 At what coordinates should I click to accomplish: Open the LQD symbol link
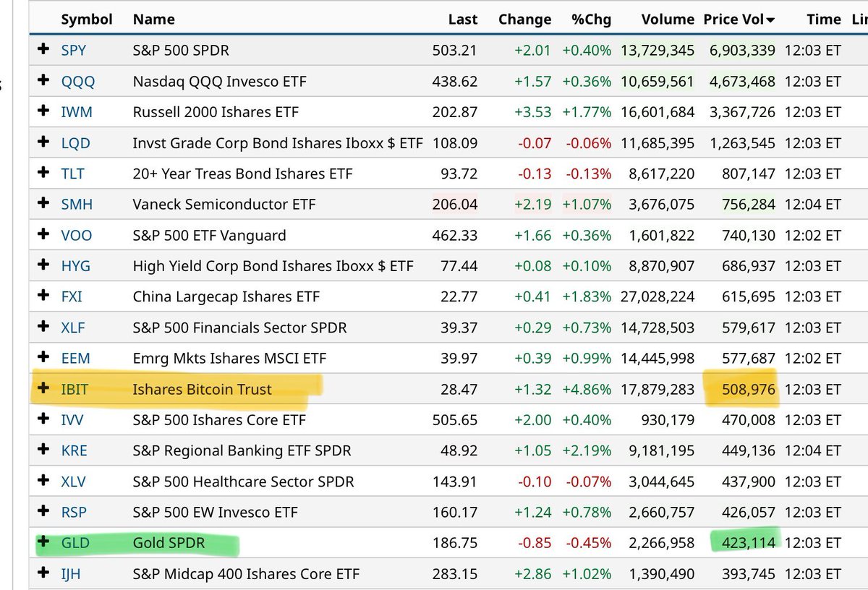click(x=76, y=143)
